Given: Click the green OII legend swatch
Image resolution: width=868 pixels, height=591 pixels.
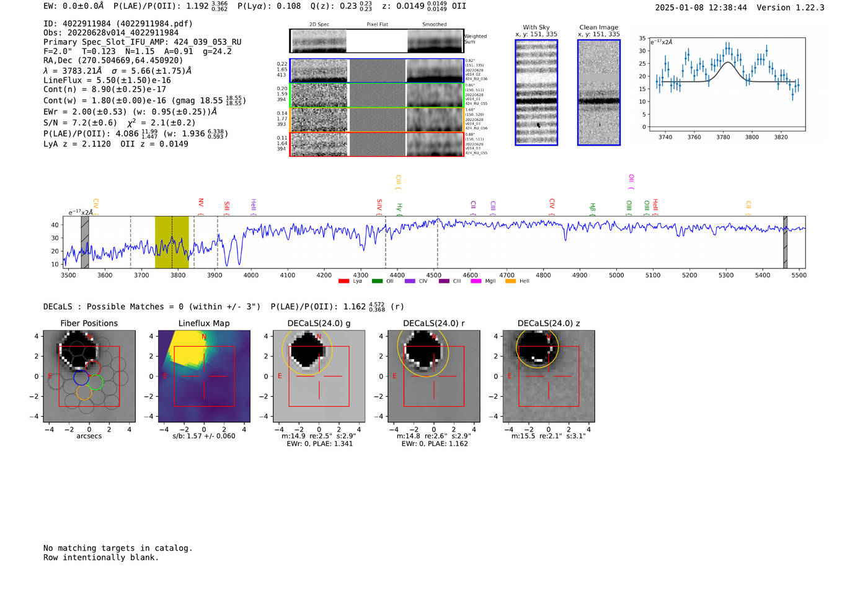Looking at the screenshot, I should point(377,282).
